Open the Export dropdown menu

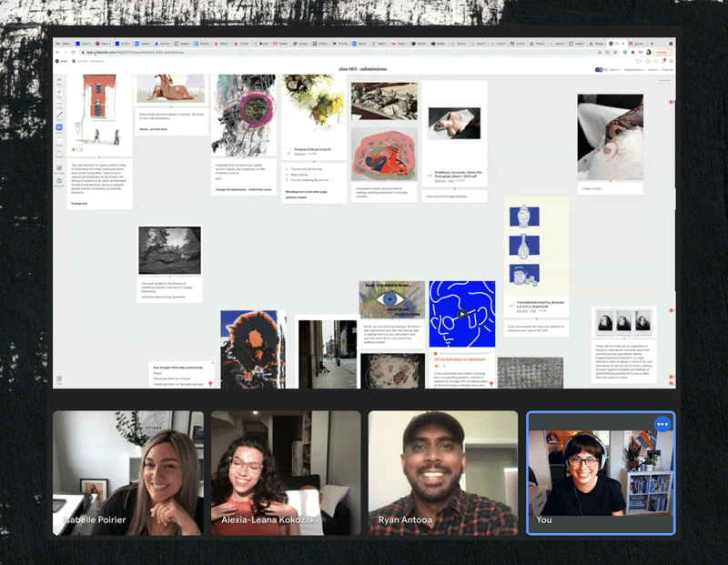click(x=652, y=69)
